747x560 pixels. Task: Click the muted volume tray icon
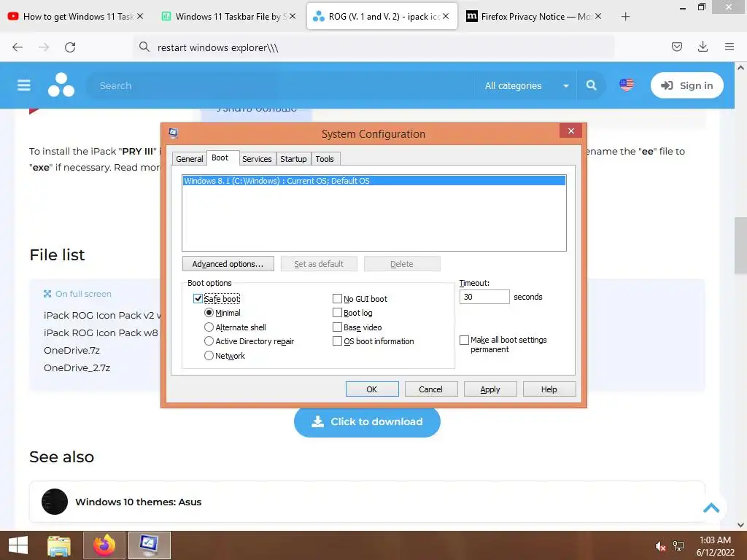click(x=659, y=546)
